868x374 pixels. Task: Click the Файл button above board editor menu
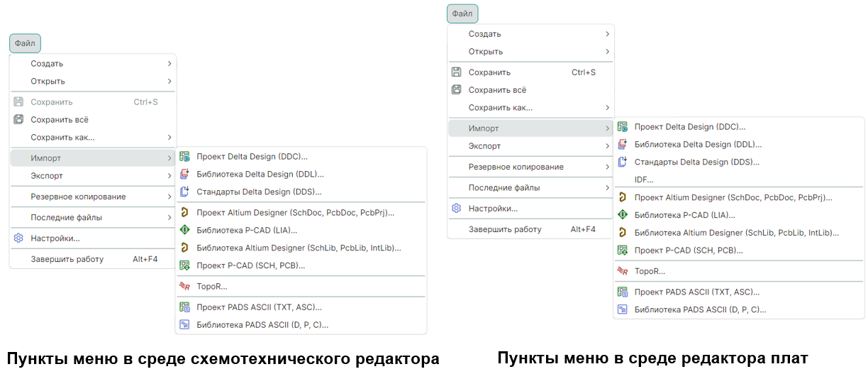462,13
